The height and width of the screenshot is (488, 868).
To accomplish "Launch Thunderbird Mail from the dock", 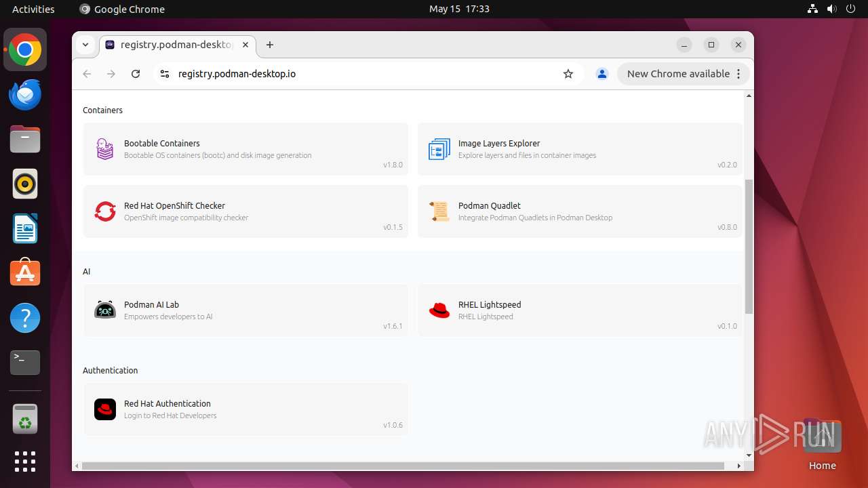I will [25, 94].
